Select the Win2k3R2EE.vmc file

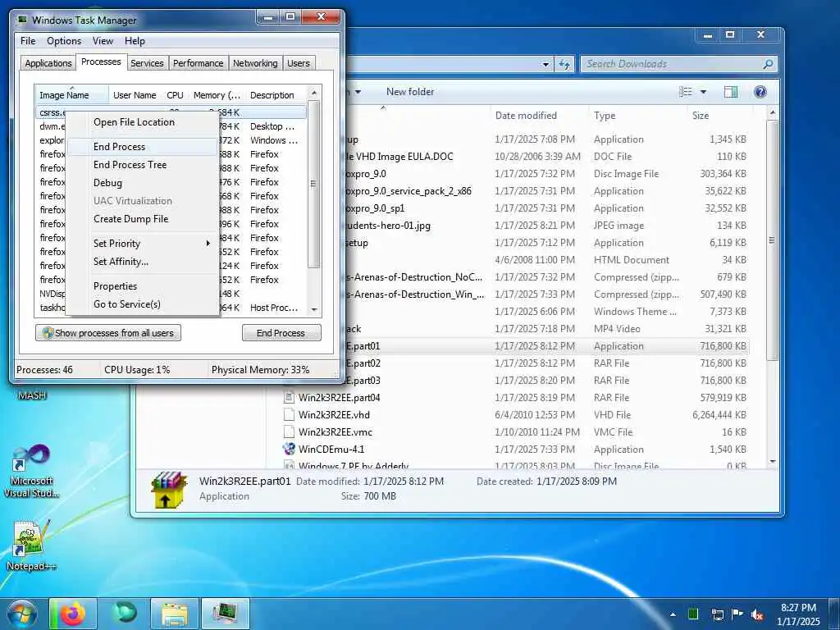click(x=336, y=431)
